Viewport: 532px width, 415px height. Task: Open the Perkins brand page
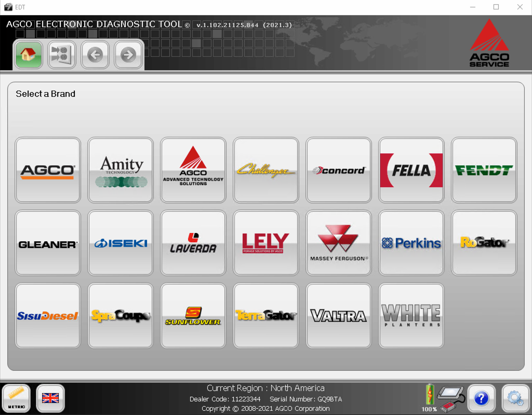(411, 242)
